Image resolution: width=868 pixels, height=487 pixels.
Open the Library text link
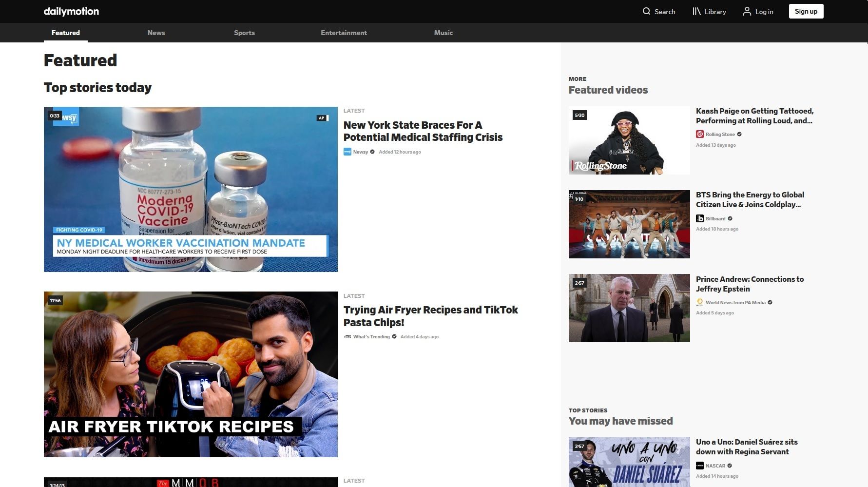715,12
